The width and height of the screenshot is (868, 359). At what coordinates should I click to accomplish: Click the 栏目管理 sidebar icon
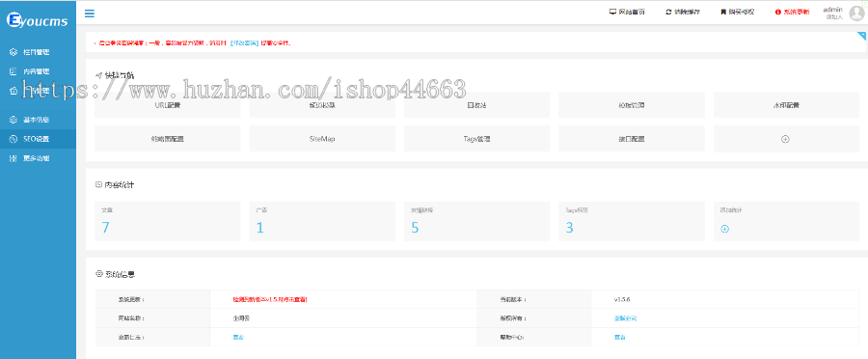click(x=14, y=52)
